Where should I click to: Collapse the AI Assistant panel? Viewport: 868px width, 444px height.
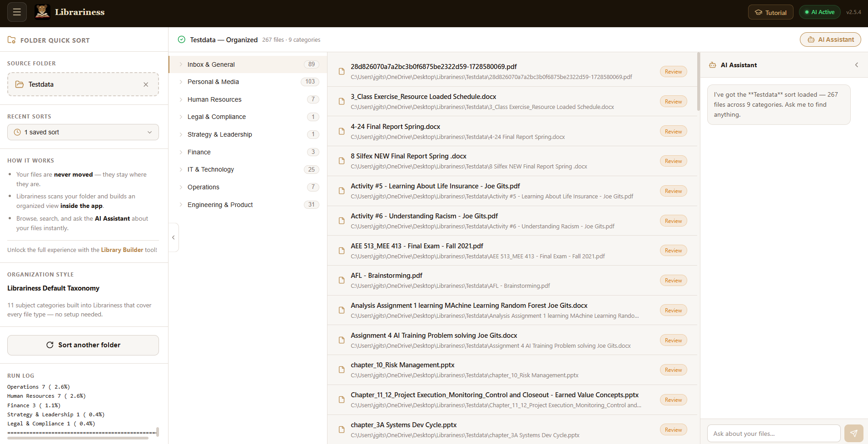[857, 65]
